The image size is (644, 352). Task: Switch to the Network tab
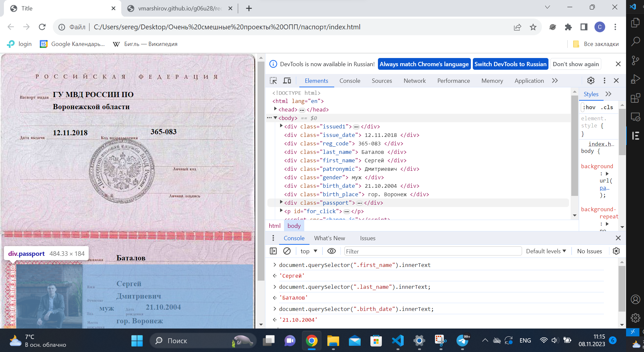[x=414, y=81]
